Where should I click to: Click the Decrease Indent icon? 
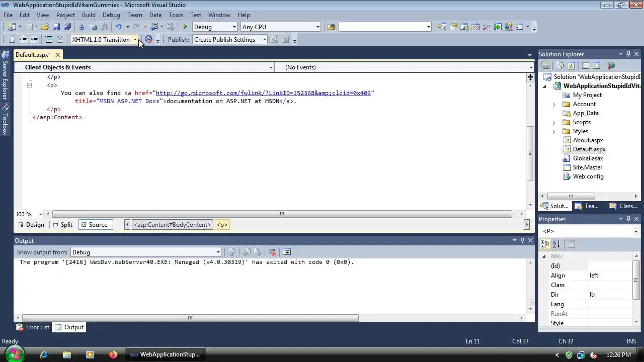pos(23,40)
